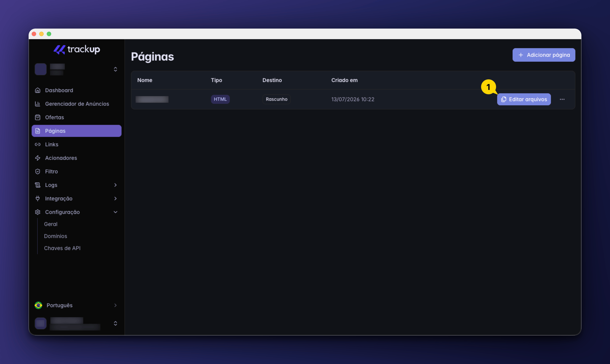Open the Ofertas section

[77, 117]
